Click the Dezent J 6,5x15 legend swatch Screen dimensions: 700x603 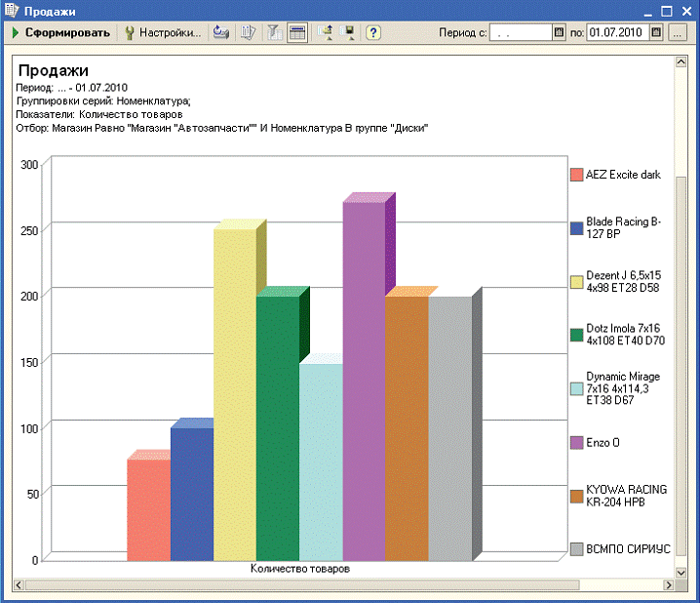coord(577,282)
